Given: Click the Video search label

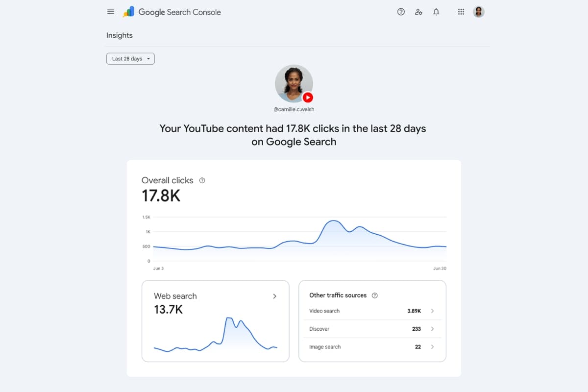Looking at the screenshot, I should point(324,311).
